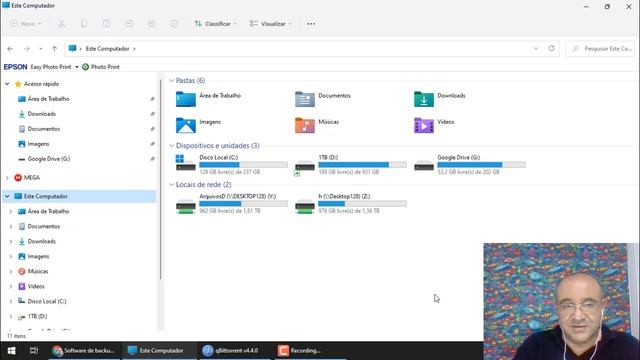Click the Share icon in toolbar
Screen dimensions: 640x360
151,24
